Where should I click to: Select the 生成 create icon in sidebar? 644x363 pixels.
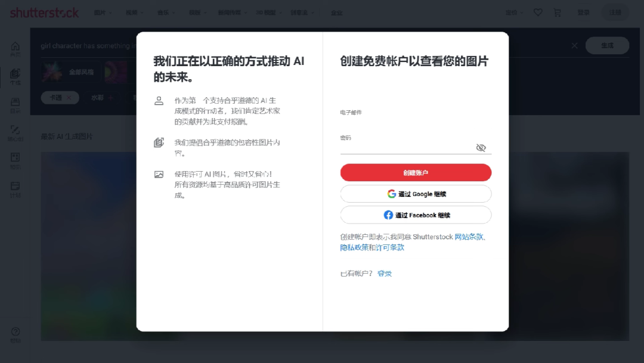pos(15,75)
